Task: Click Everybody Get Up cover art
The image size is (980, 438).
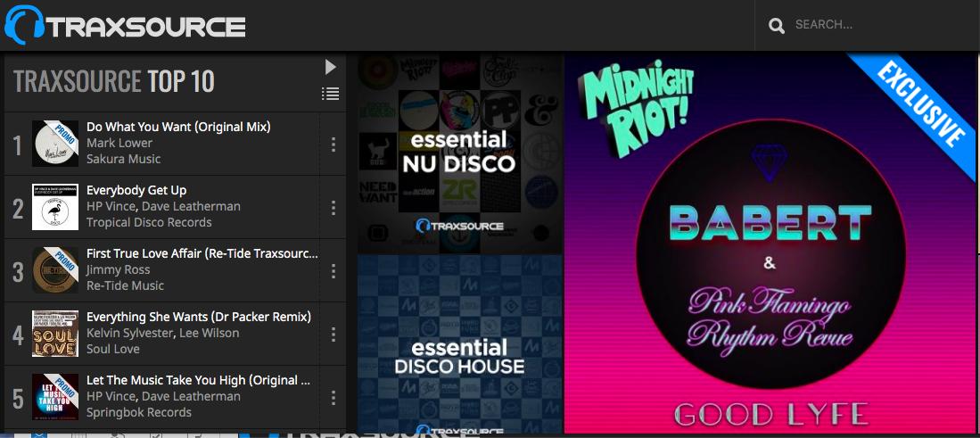Action: click(x=55, y=207)
